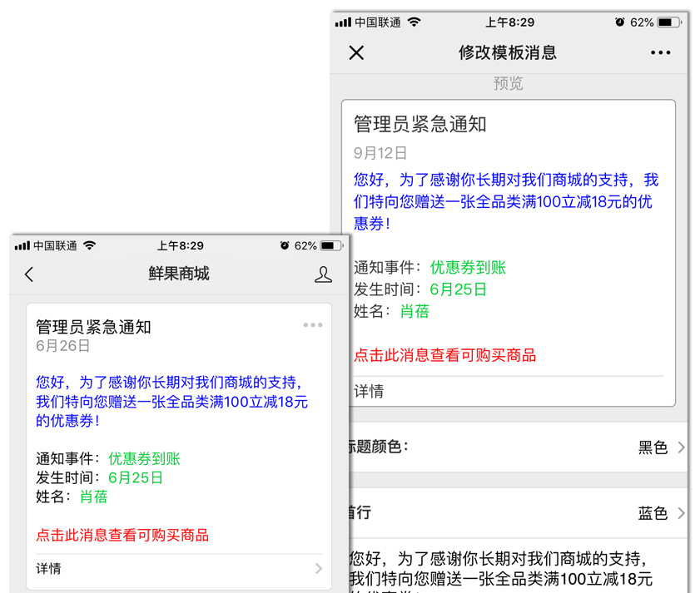This screenshot has height=593, width=700.
Task: Tap the three-dot icon on the 6月26日 message card
Action: (x=313, y=325)
